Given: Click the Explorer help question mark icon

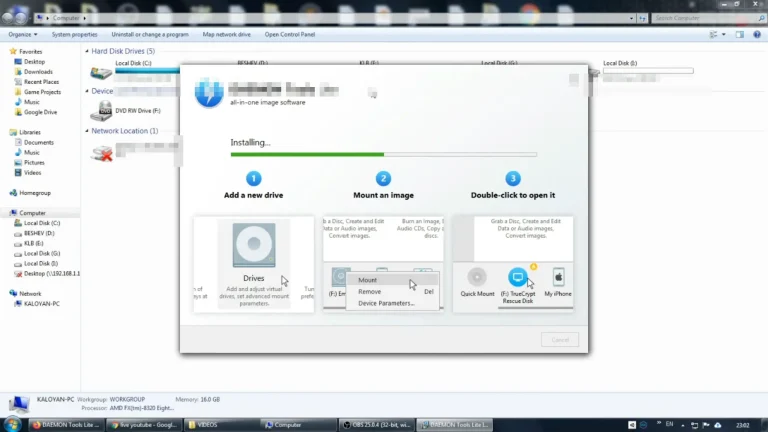Looking at the screenshot, I should pos(757,35).
